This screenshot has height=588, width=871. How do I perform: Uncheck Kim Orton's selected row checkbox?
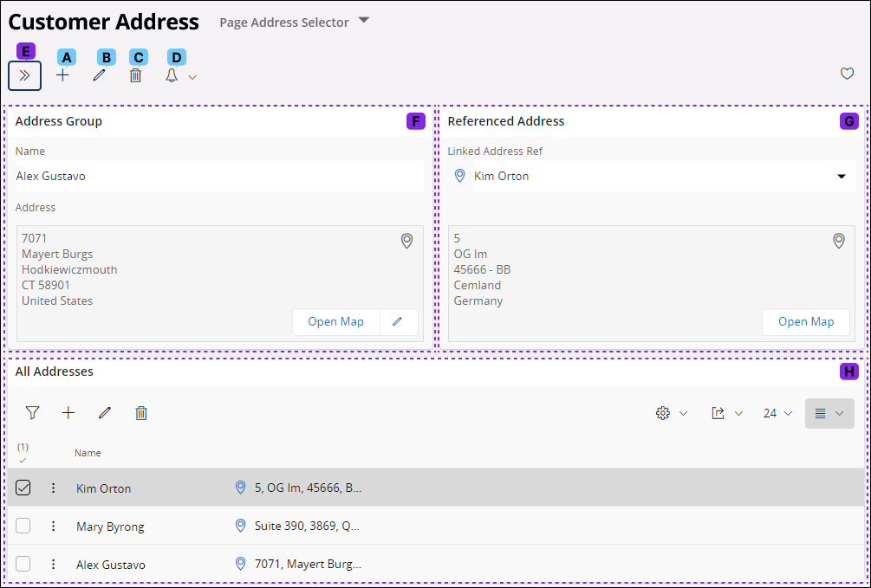click(23, 488)
